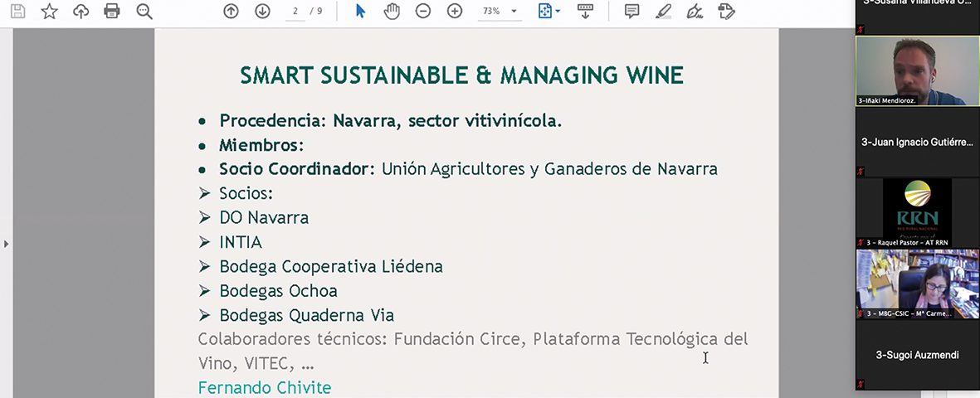Click the 'Socios:' list line
The height and width of the screenshot is (398, 980).
coord(246,194)
